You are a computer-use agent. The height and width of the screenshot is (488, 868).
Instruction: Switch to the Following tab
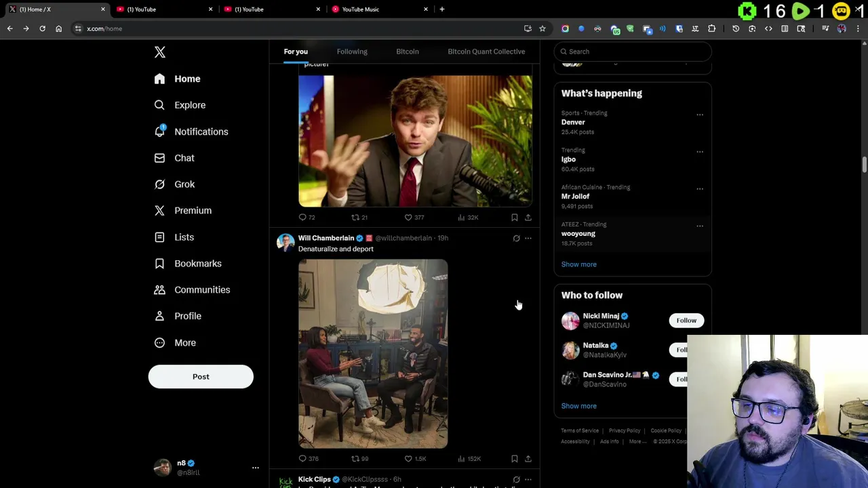point(352,52)
